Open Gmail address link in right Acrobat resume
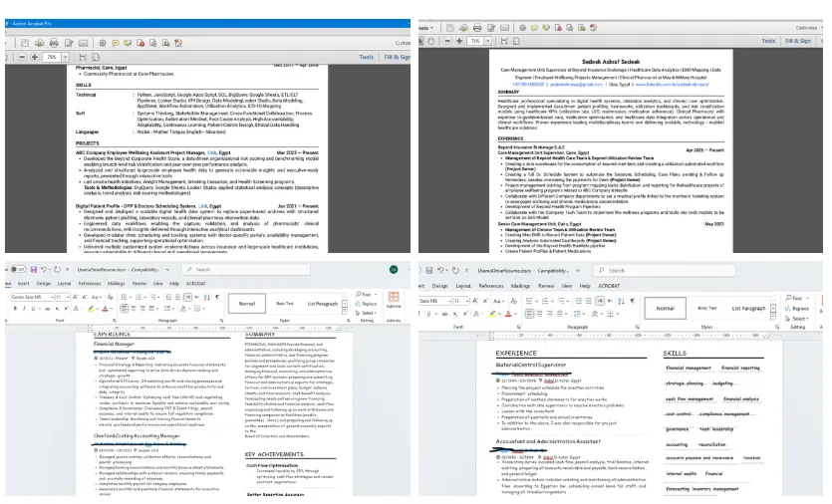The image size is (832, 504). (576, 85)
